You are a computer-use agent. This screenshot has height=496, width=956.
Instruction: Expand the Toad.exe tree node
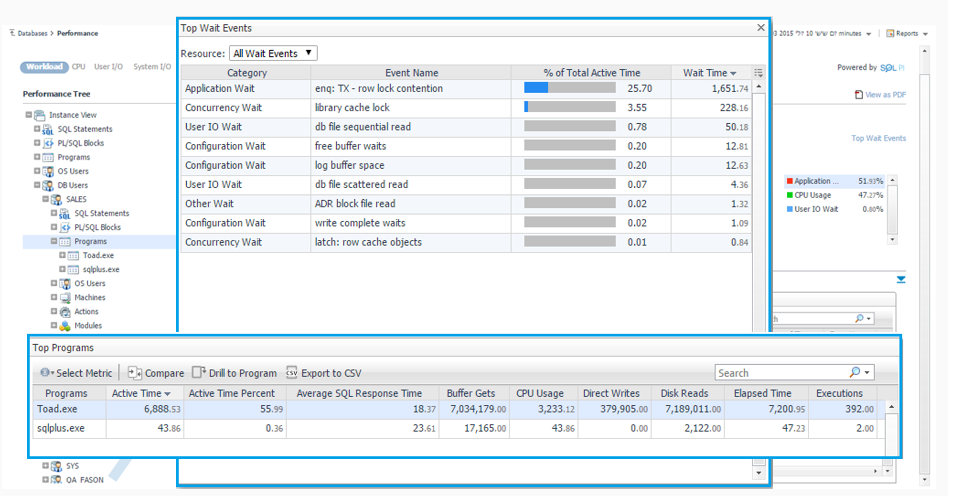[x=63, y=255]
